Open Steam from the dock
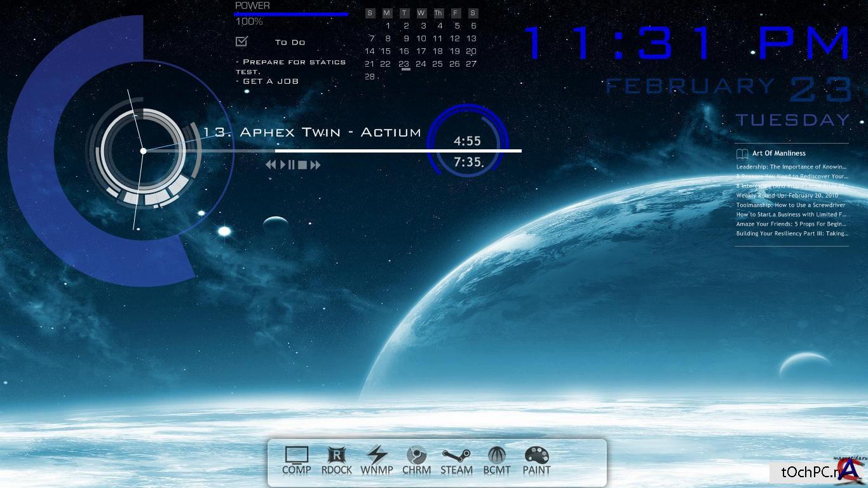 click(x=456, y=460)
